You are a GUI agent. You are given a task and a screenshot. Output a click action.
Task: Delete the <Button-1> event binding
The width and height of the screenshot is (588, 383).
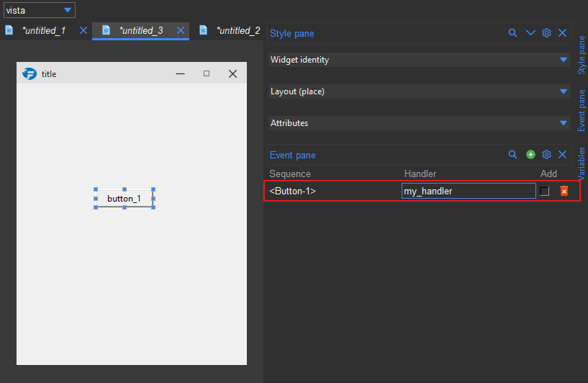[564, 191]
